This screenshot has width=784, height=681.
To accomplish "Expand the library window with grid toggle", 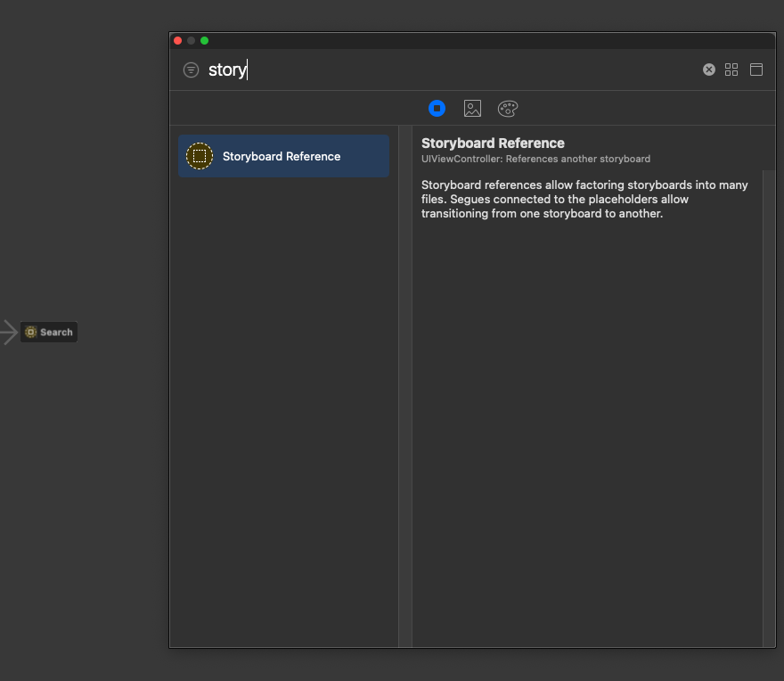I will [x=731, y=69].
